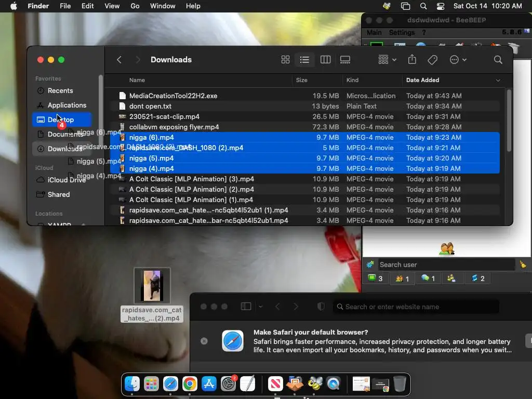Click the Finder file list vertical scrollbar

(x=509, y=120)
